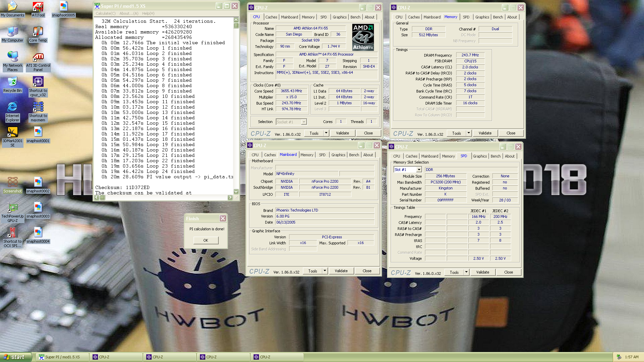Launch 3DMark2001 SE icon
The width and height of the screenshot is (644, 362).
(x=12, y=137)
